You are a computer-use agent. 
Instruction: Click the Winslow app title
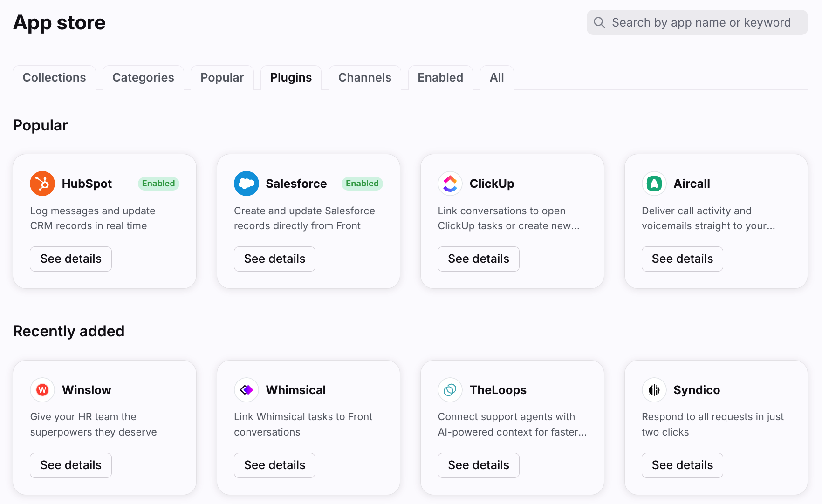coord(87,390)
